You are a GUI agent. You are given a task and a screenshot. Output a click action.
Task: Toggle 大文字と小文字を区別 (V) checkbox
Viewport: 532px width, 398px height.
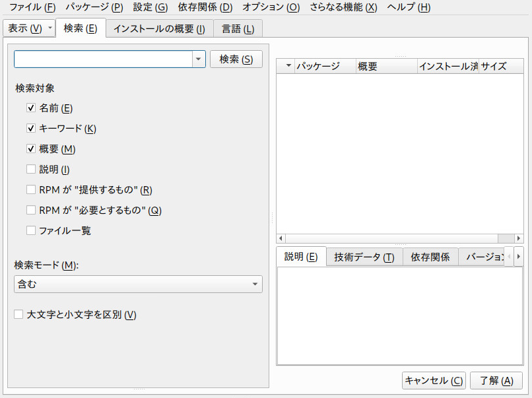point(18,314)
